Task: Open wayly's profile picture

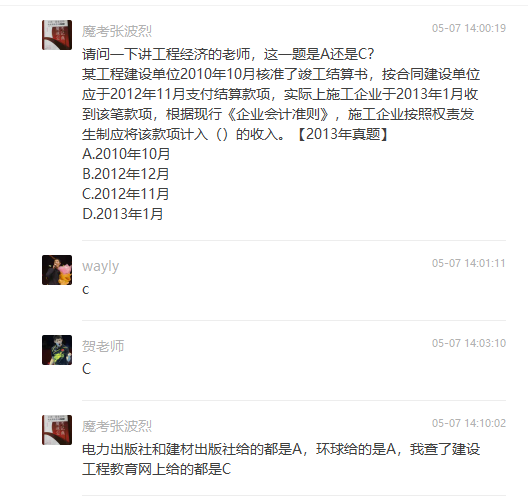Action: (x=57, y=270)
